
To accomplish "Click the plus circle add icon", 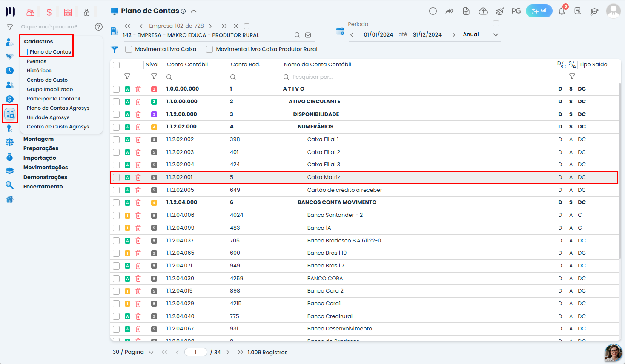I will 433,11.
